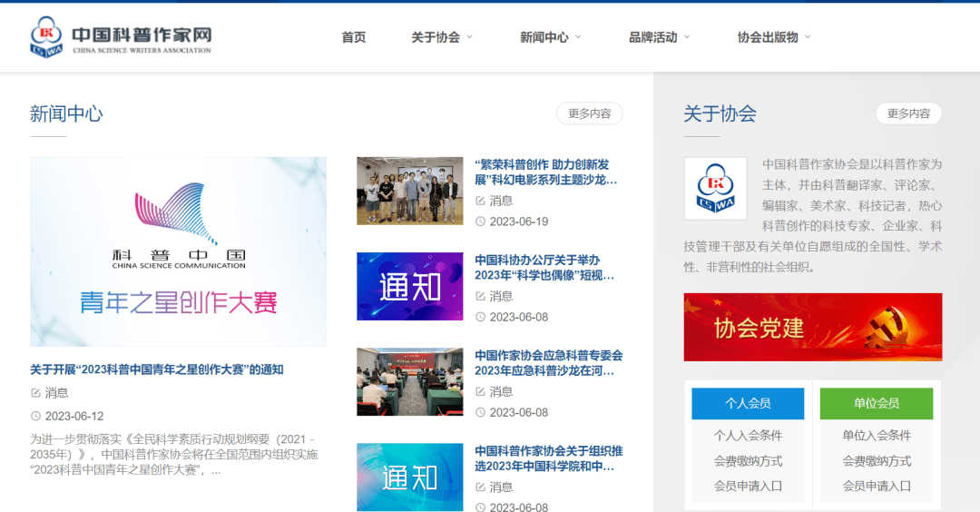Click 更多内容 button in 新闻中心 section
The image size is (980, 512).
590,113
